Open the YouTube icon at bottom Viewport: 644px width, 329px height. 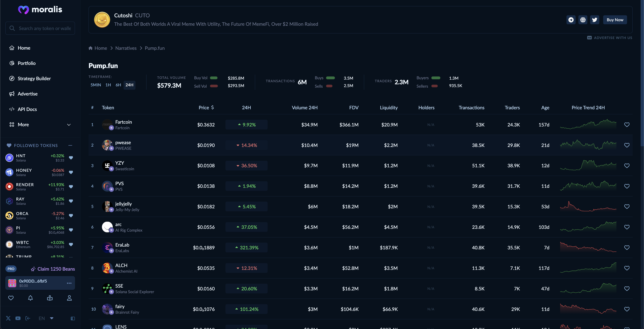18,318
